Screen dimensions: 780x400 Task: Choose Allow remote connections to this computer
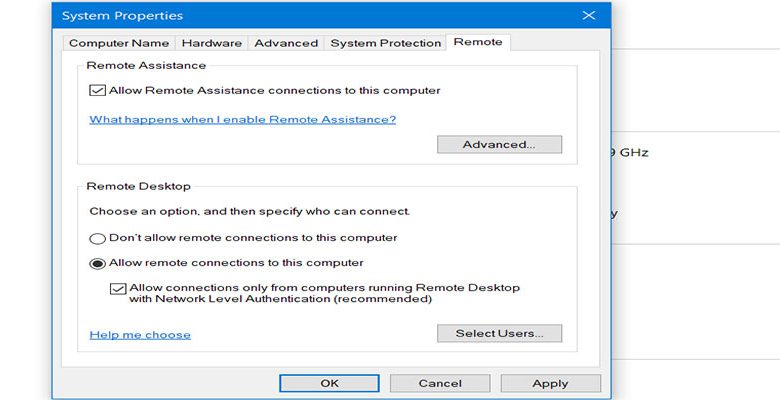[97, 264]
